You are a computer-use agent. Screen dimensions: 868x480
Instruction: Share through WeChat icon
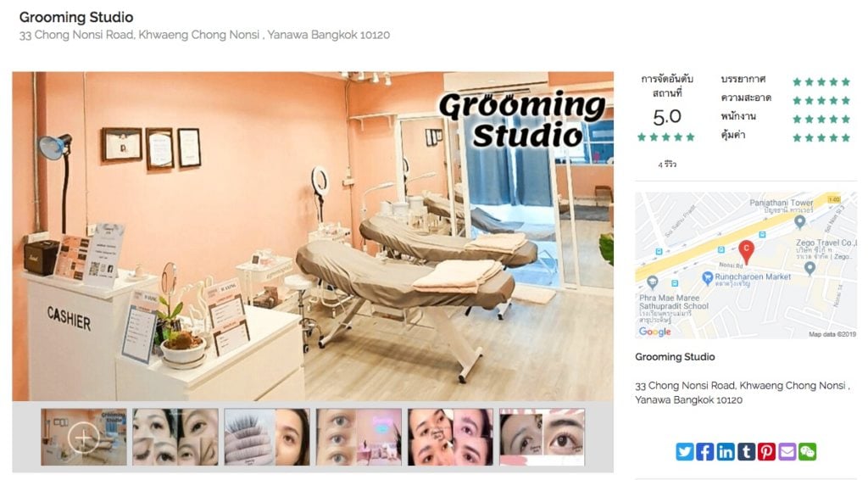click(x=807, y=452)
